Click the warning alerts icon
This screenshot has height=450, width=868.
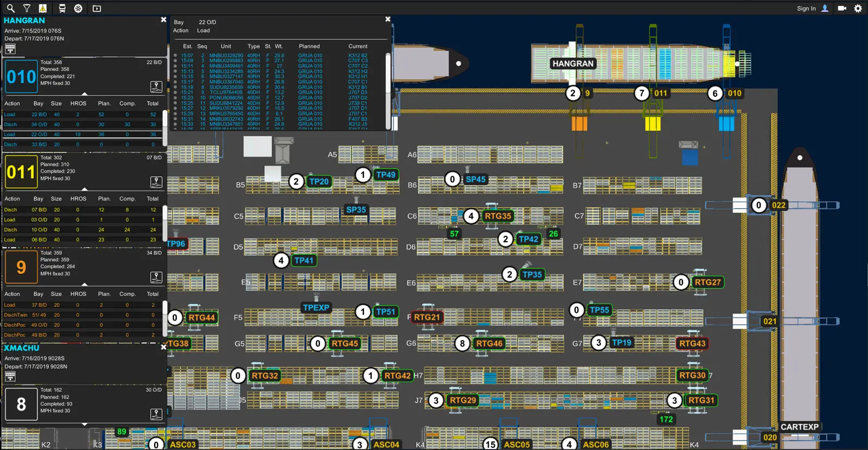[43, 8]
